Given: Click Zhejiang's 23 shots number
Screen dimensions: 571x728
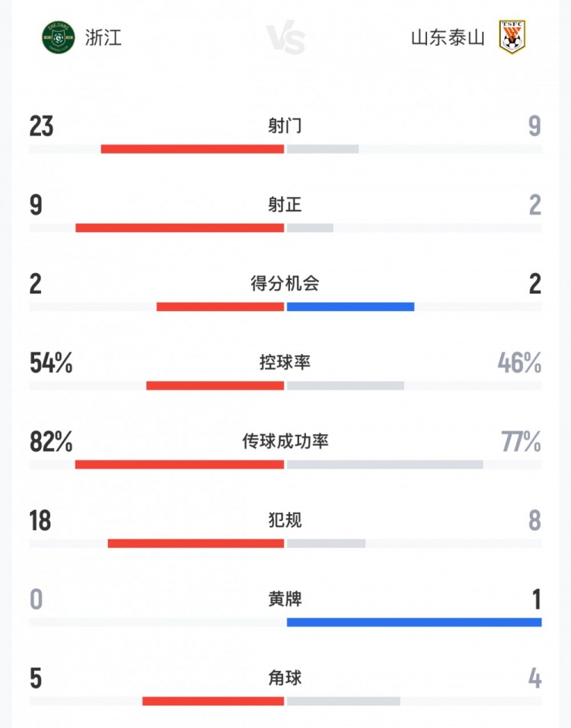Looking at the screenshot, I should pyautogui.click(x=41, y=126).
